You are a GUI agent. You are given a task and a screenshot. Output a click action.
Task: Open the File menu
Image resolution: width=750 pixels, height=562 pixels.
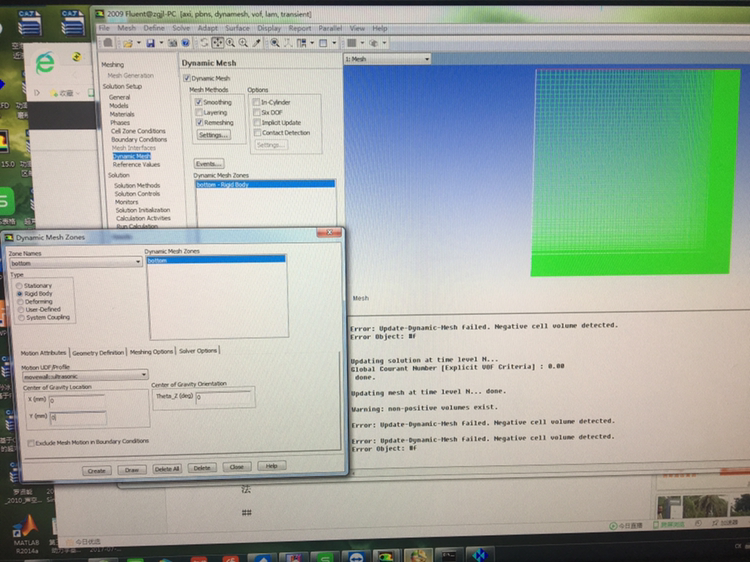click(x=104, y=28)
